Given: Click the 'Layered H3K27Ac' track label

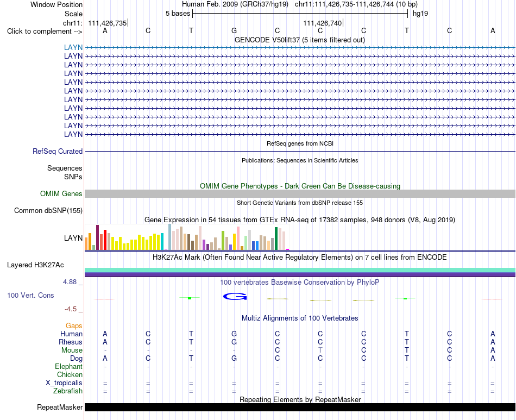Looking at the screenshot, I should pyautogui.click(x=35, y=265).
